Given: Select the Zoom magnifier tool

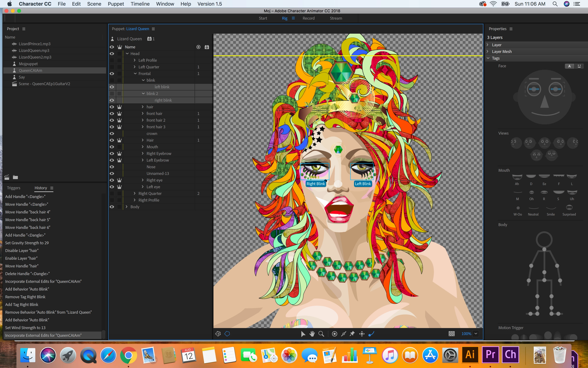Looking at the screenshot, I should click(x=321, y=334).
